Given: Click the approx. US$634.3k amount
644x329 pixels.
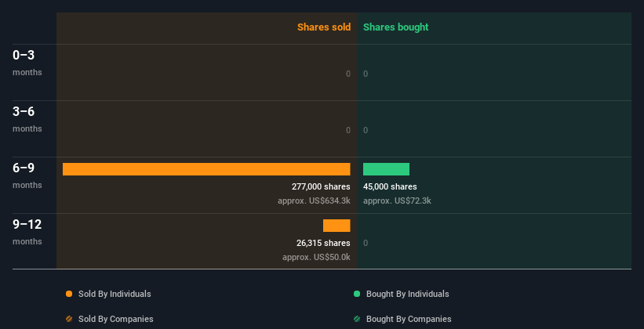Looking at the screenshot, I should 314,201.
